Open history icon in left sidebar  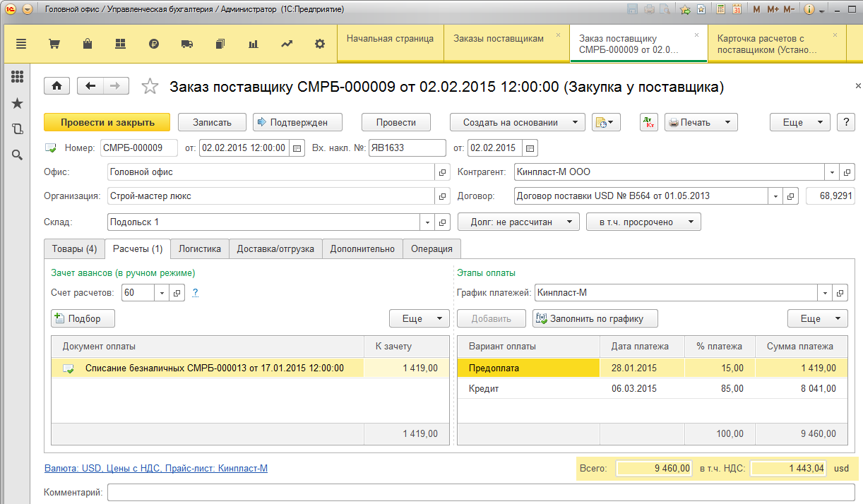pyautogui.click(x=18, y=128)
